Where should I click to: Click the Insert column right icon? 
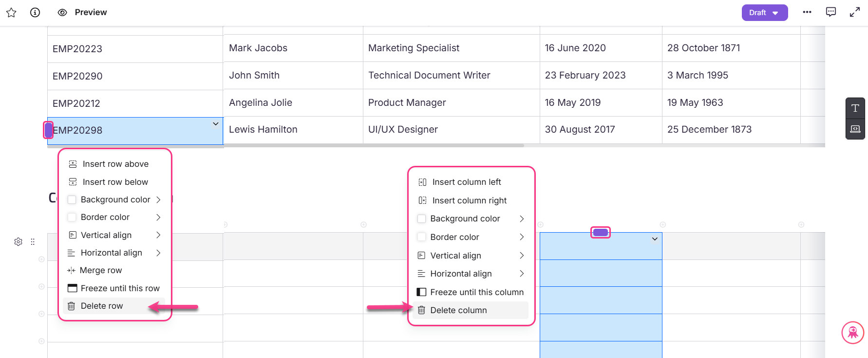422,200
